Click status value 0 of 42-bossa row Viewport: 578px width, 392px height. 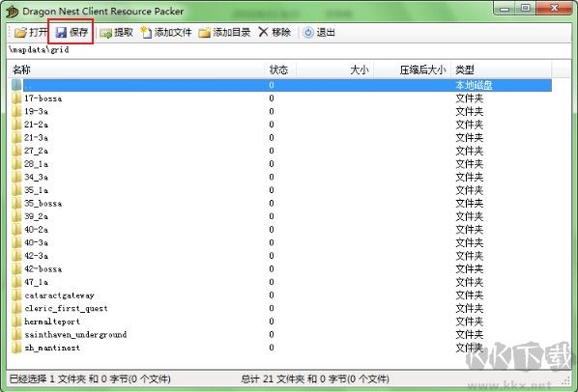[272, 269]
